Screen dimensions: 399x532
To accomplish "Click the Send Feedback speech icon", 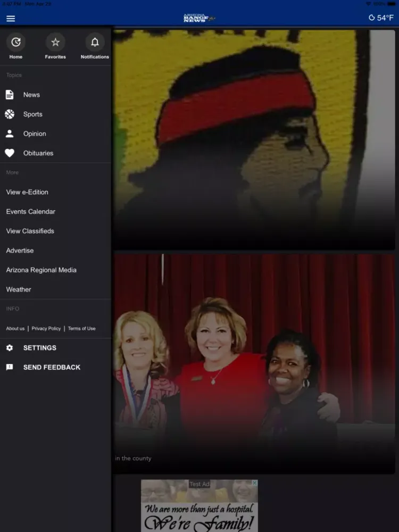I will tap(10, 367).
